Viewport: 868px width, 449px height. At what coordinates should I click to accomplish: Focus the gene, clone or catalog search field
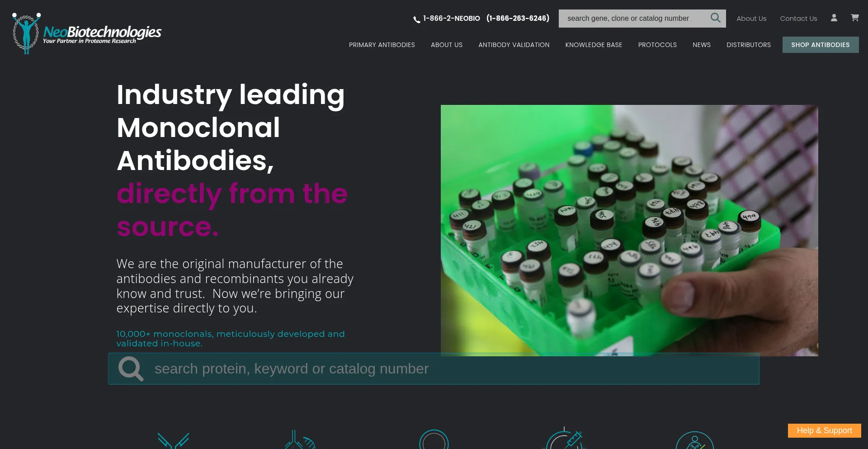[634, 19]
